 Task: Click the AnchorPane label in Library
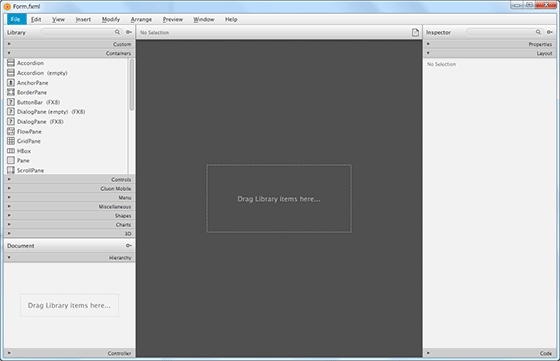tap(32, 82)
